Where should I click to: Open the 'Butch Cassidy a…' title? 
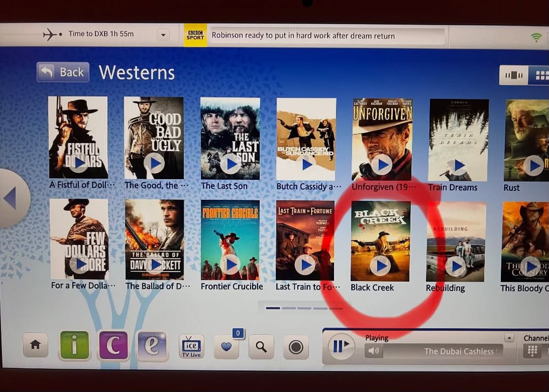309,187
